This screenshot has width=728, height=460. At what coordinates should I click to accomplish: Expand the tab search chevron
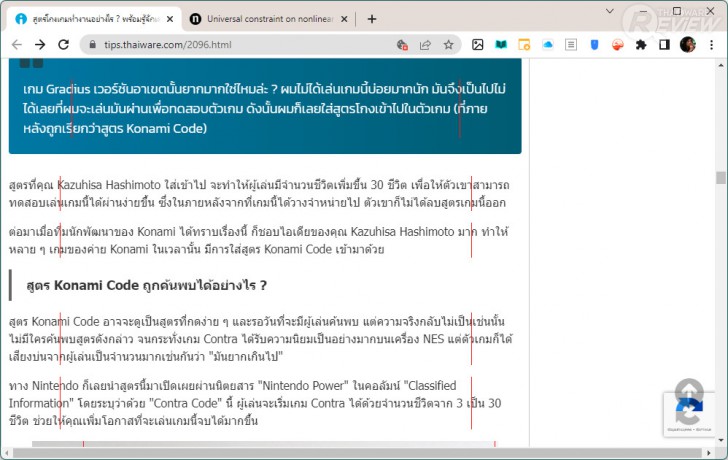tap(610, 11)
